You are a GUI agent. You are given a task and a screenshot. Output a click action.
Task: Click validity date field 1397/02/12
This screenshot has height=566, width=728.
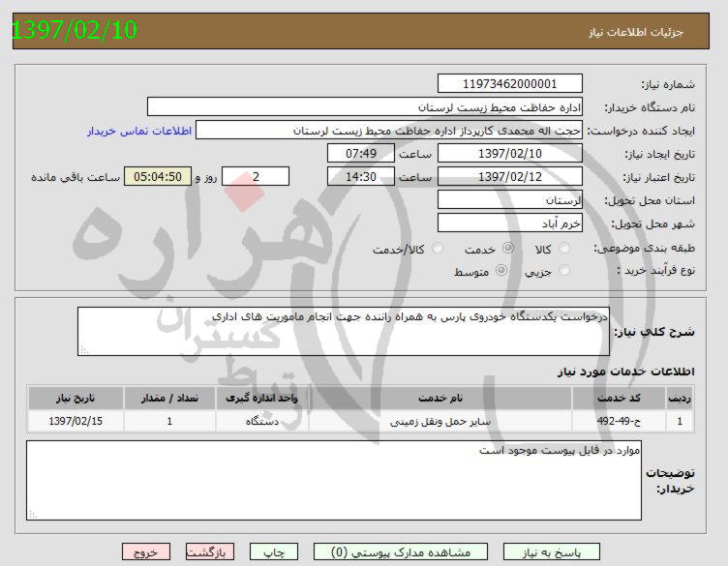[510, 176]
